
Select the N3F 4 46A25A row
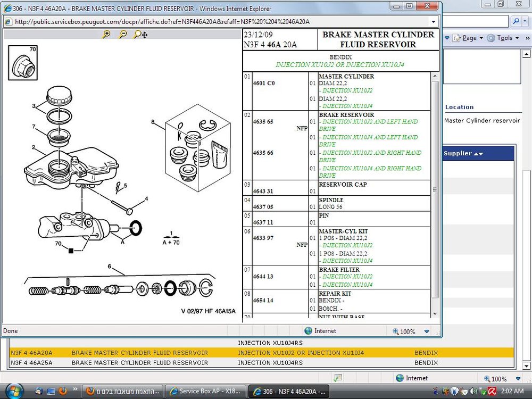(261, 363)
